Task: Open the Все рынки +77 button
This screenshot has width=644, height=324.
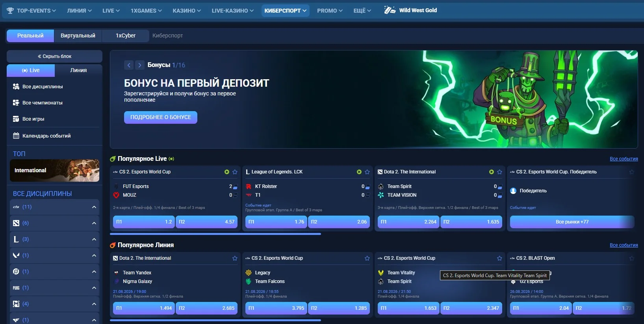Action: tap(572, 222)
